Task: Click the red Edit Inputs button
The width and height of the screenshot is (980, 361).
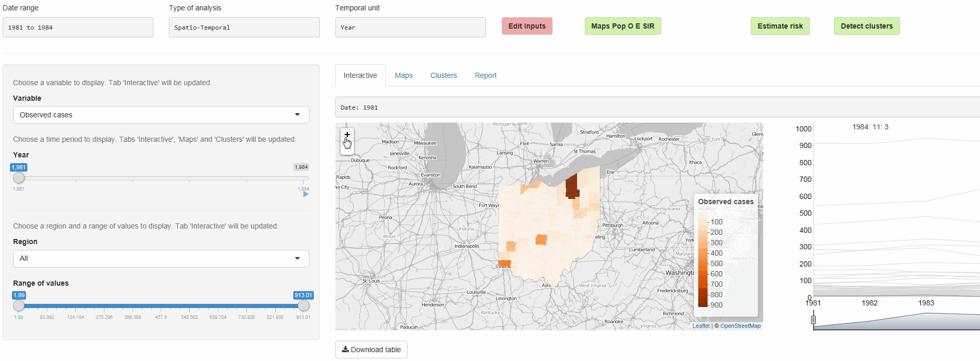Action: click(x=527, y=26)
